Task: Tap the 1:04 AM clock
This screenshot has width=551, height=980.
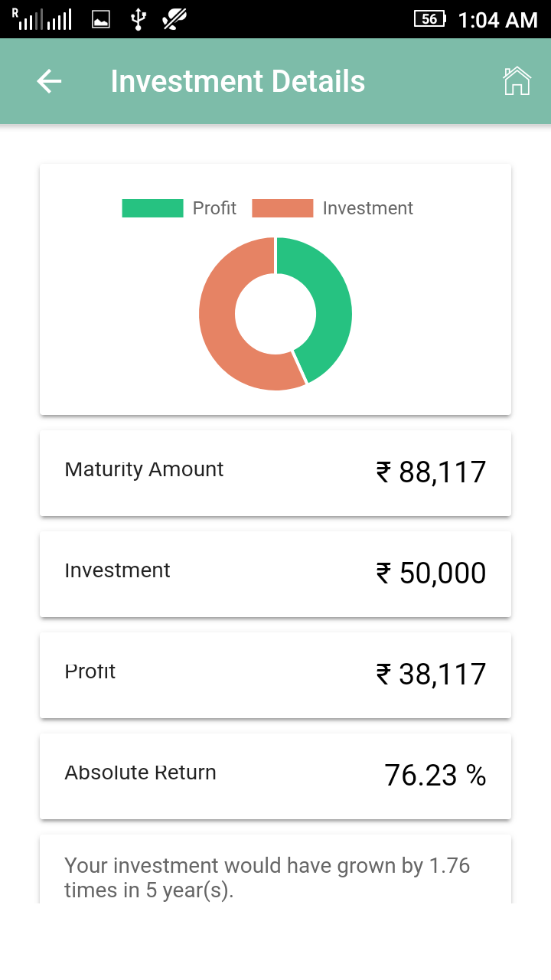Action: click(x=497, y=20)
